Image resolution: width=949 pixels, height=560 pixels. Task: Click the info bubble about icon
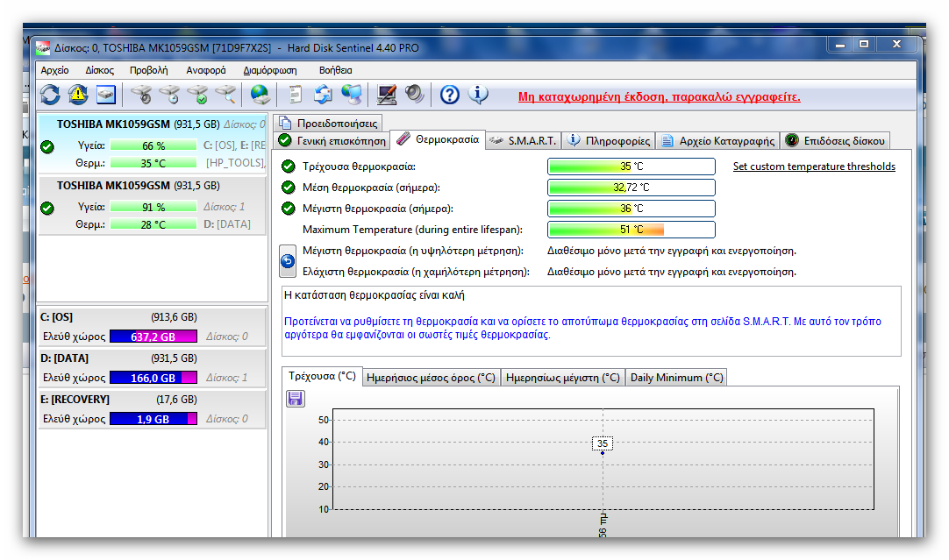[x=478, y=95]
